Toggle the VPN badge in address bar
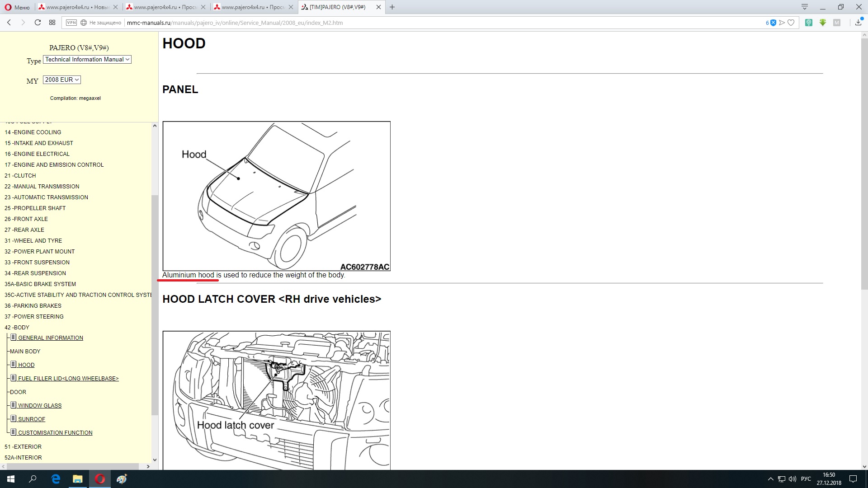The height and width of the screenshot is (488, 868). [71, 23]
